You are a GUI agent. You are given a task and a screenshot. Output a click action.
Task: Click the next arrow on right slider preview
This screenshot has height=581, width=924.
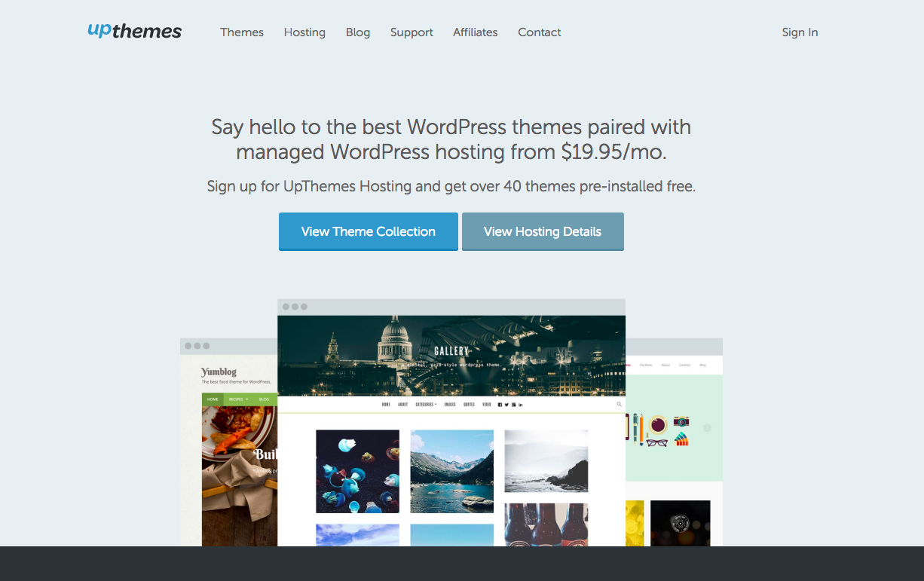click(x=707, y=427)
